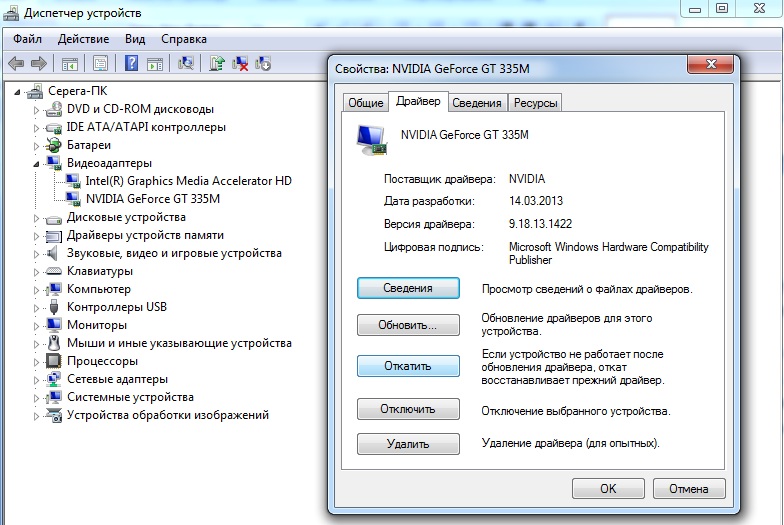Click the Отключить button
784x525 pixels.
408,409
